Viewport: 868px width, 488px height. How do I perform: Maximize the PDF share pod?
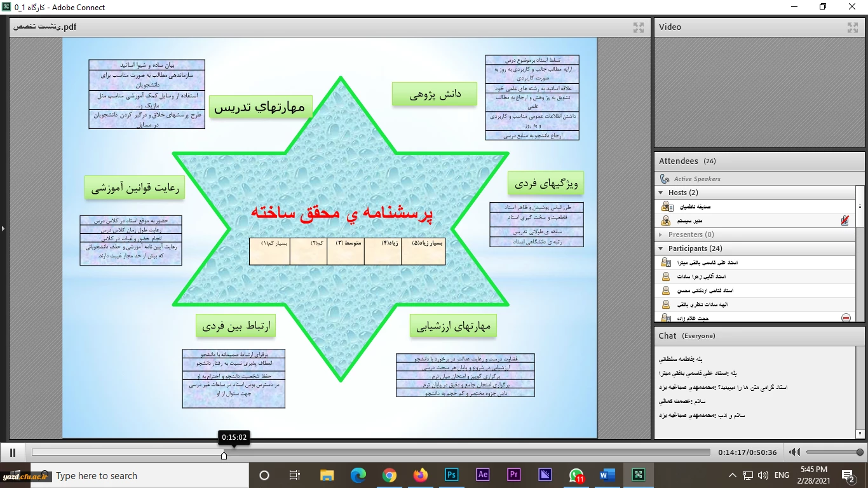click(639, 27)
